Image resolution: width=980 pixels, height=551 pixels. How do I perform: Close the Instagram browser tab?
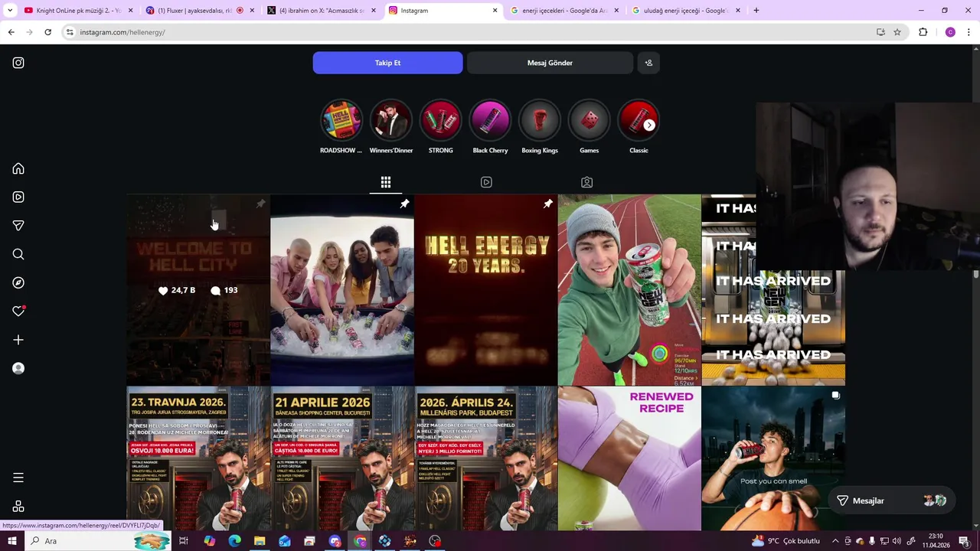495,11
